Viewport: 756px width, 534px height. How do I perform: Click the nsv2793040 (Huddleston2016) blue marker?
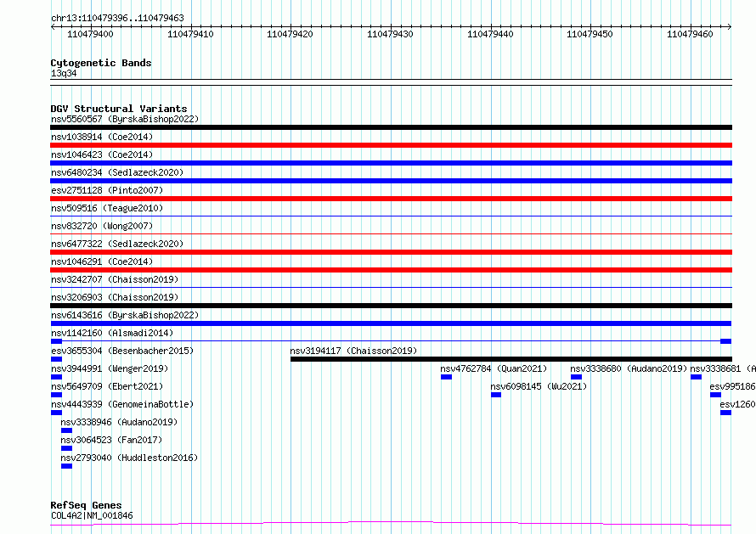pyautogui.click(x=66, y=466)
